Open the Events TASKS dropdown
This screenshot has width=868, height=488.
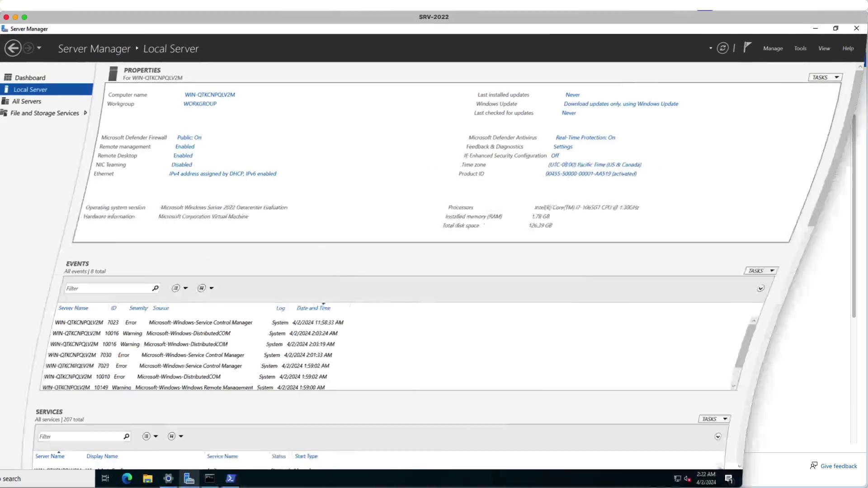coord(761,271)
